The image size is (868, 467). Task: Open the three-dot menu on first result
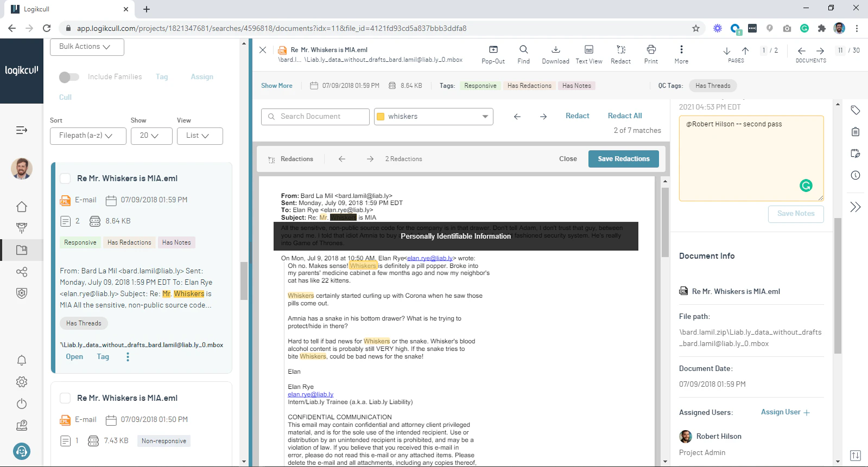click(x=128, y=357)
